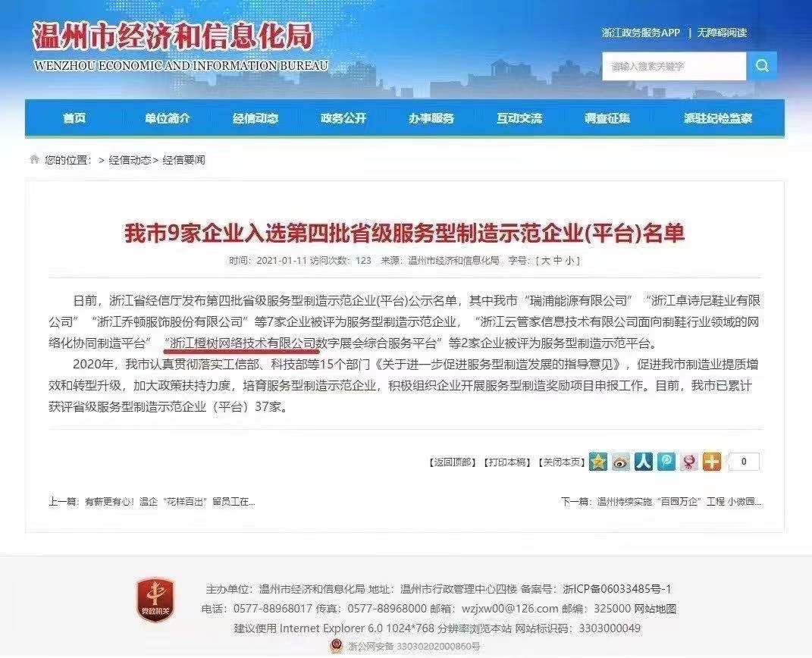Image resolution: width=812 pixels, height=658 pixels.
Task: Click the home icon beside 您的位置
Action: 34,159
